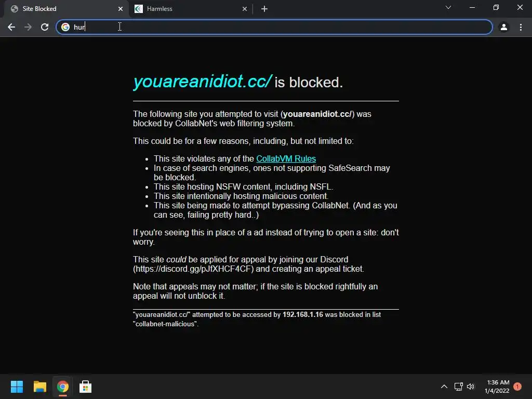Reload the current page

[45, 27]
